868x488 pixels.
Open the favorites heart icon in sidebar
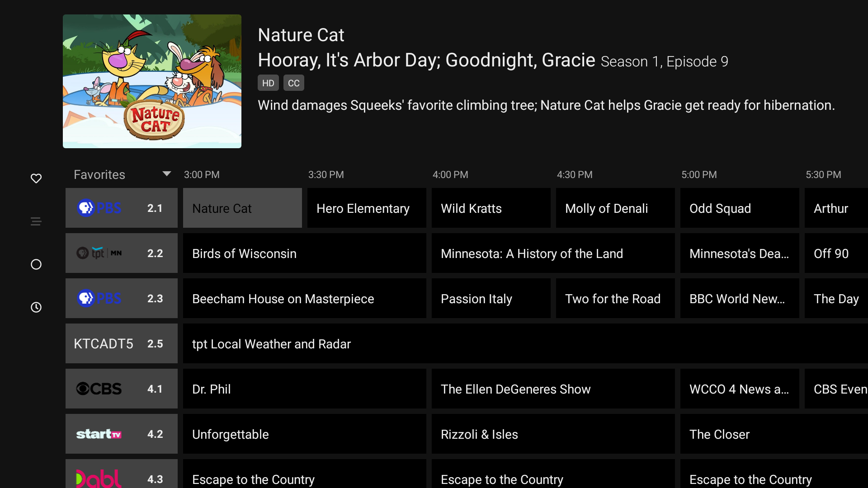[x=36, y=178]
